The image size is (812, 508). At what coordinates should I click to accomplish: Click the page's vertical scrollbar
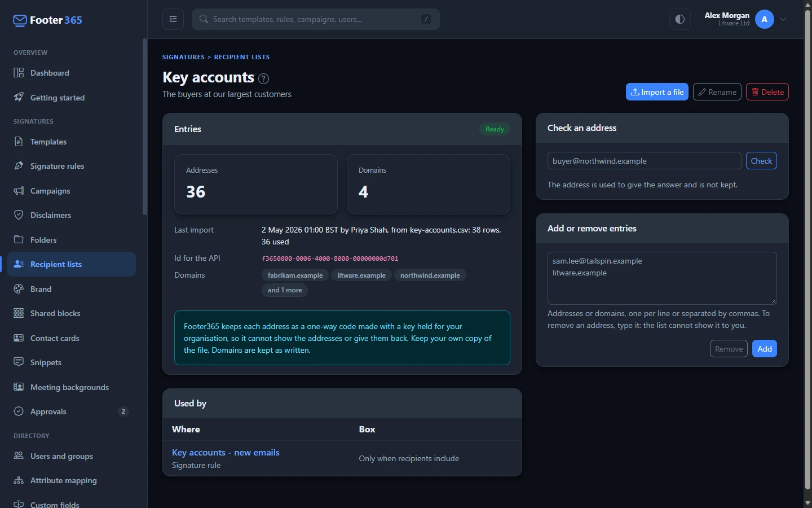807,248
